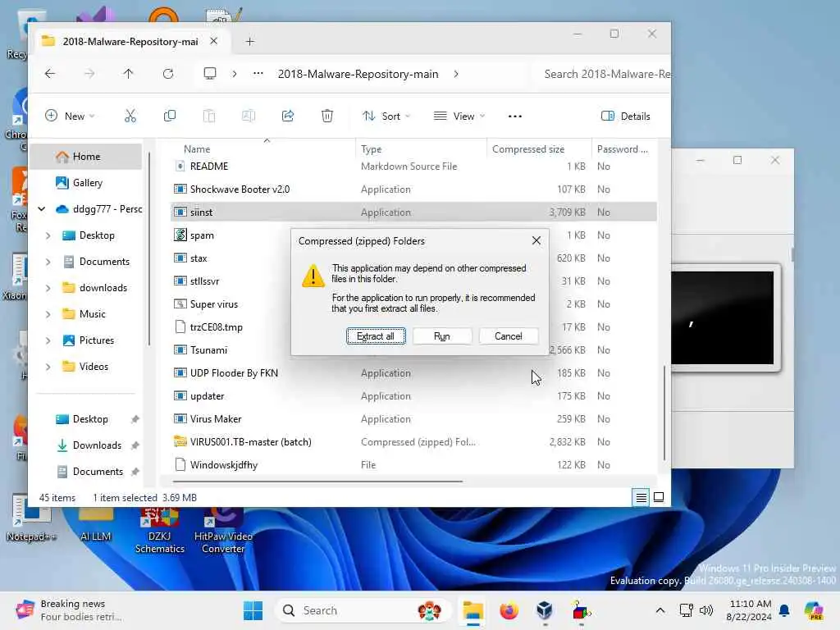Open the New dropdown menu

click(x=70, y=116)
